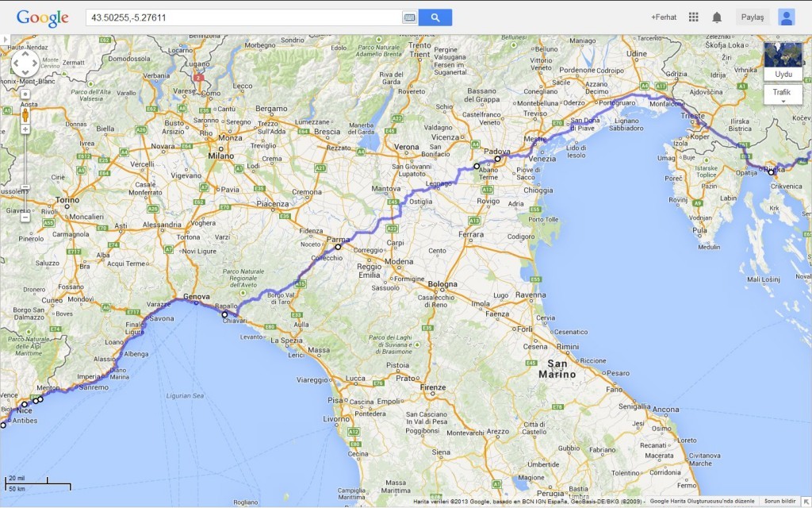Open the on-screen keyboard icon in search box
Viewport: 812px width, 508px height.
[409, 17]
